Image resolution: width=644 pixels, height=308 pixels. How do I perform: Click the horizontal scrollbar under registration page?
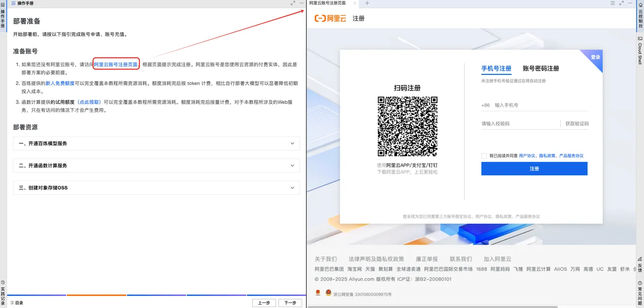tap(432, 307)
